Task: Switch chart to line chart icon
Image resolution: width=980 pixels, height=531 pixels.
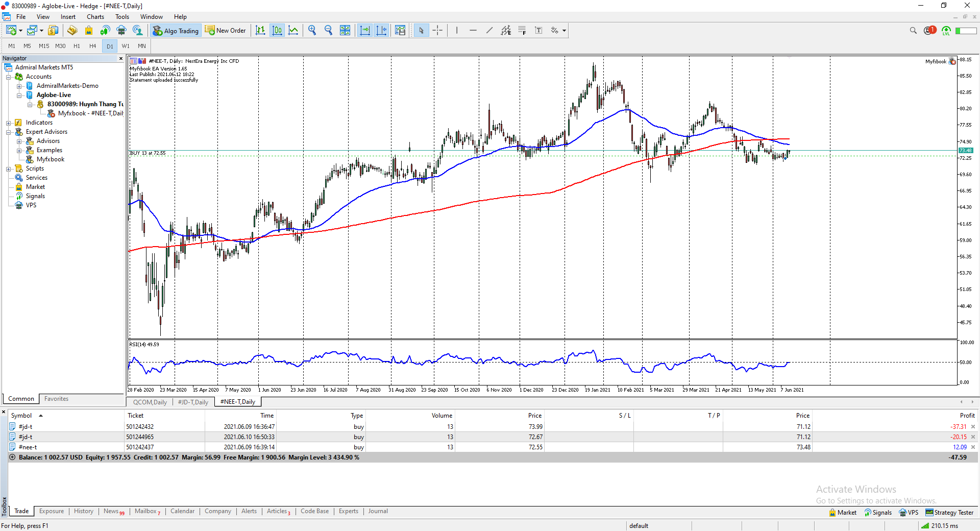Action: click(x=293, y=31)
